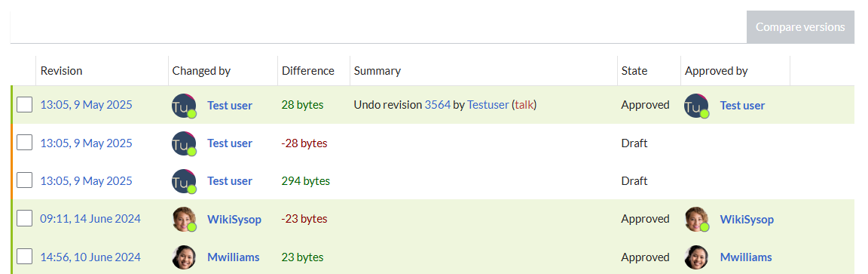Open the 14:56, 10 June 2024 revision link
The width and height of the screenshot is (868, 274).
tap(90, 257)
